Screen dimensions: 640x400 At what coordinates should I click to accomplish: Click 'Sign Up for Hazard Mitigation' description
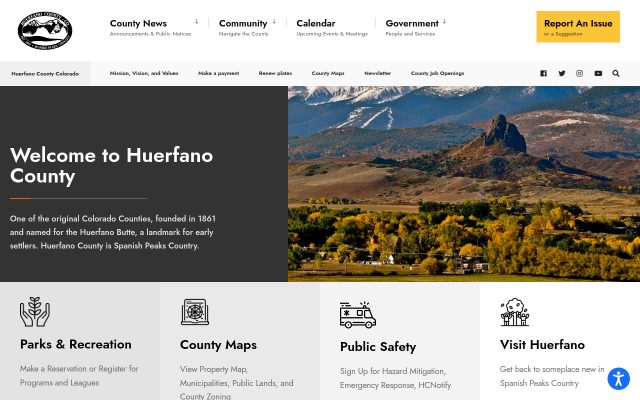395,378
